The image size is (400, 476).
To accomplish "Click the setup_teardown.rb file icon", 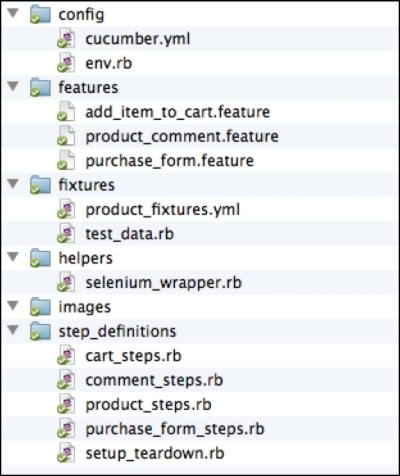I will click(x=66, y=453).
